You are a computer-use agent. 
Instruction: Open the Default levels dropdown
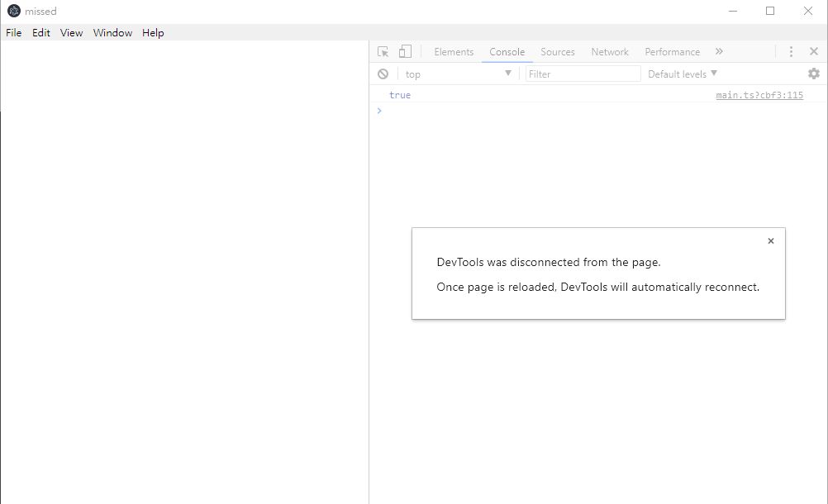pyautogui.click(x=683, y=74)
